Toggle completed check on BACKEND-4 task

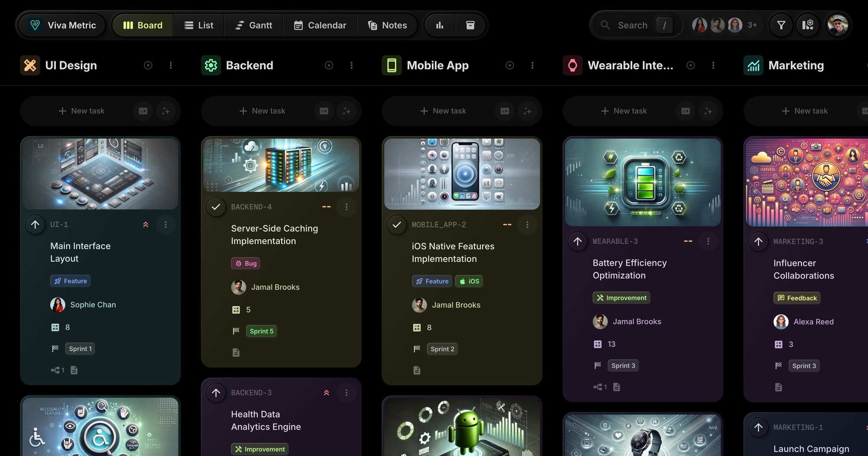click(x=216, y=207)
